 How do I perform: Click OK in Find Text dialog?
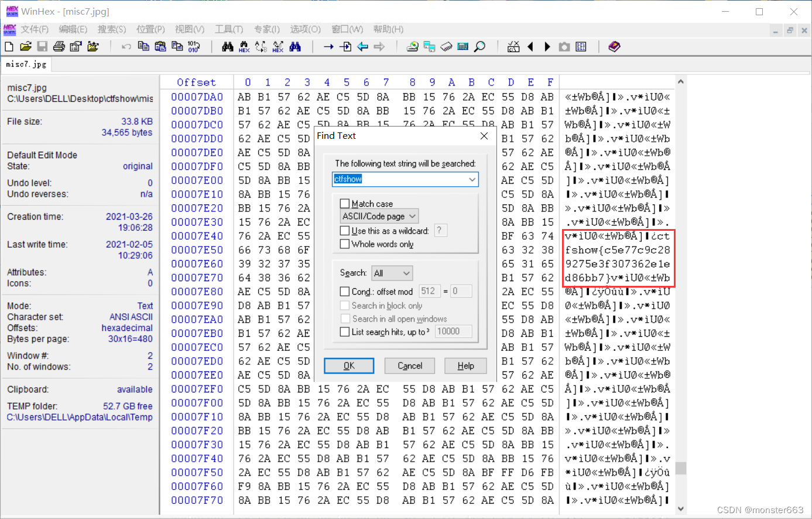point(349,366)
